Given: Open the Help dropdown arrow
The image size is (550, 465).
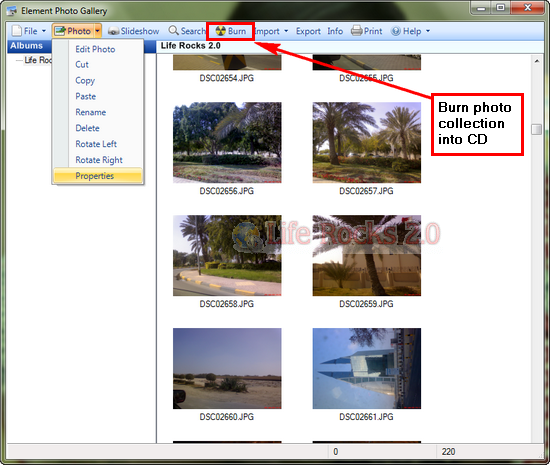Looking at the screenshot, I should [x=428, y=31].
